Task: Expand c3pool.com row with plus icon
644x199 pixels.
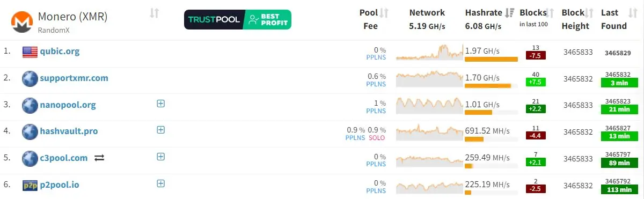Action: 160,157
